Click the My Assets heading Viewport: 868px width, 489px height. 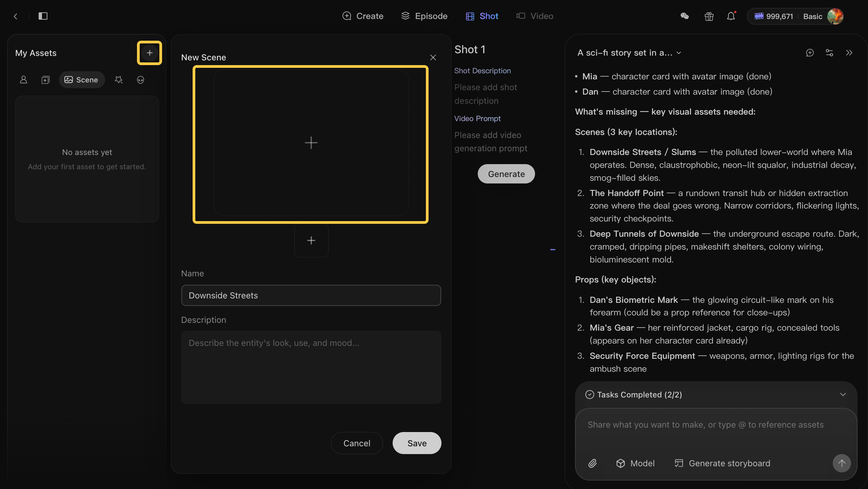coord(36,53)
